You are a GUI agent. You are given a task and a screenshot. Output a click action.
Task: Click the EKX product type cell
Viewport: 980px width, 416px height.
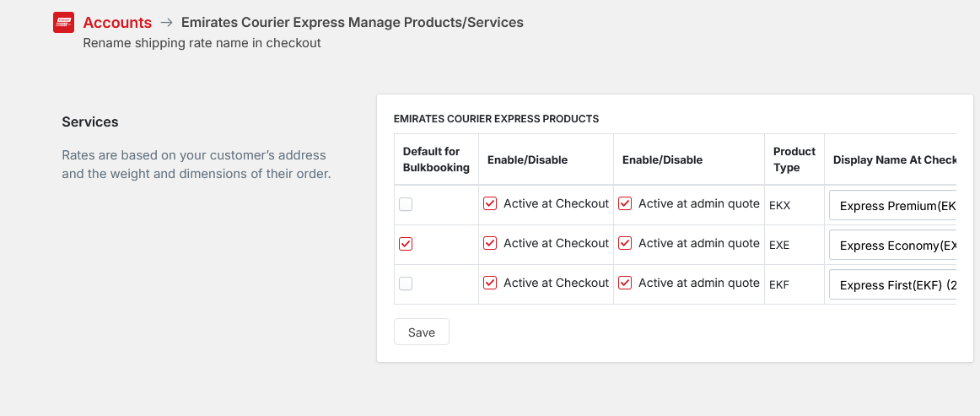click(780, 204)
